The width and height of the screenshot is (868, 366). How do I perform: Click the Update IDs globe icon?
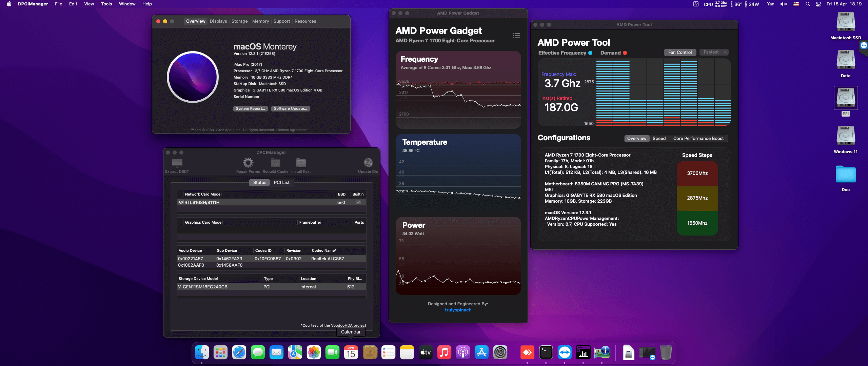pos(368,163)
